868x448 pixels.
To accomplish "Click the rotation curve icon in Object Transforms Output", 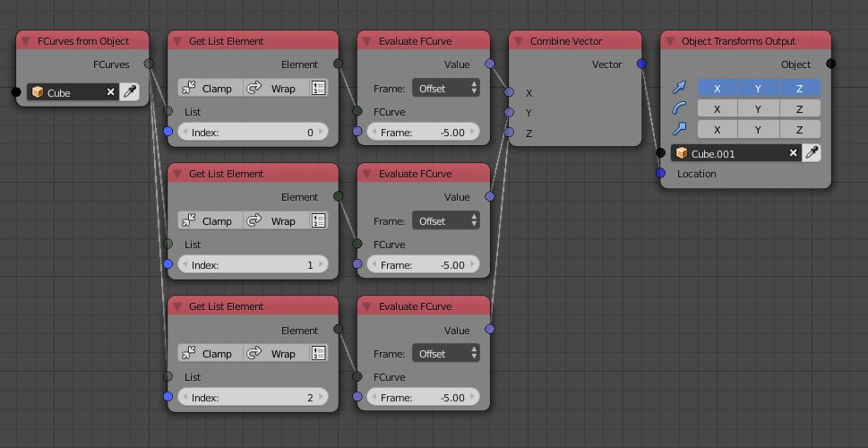I will [679, 108].
